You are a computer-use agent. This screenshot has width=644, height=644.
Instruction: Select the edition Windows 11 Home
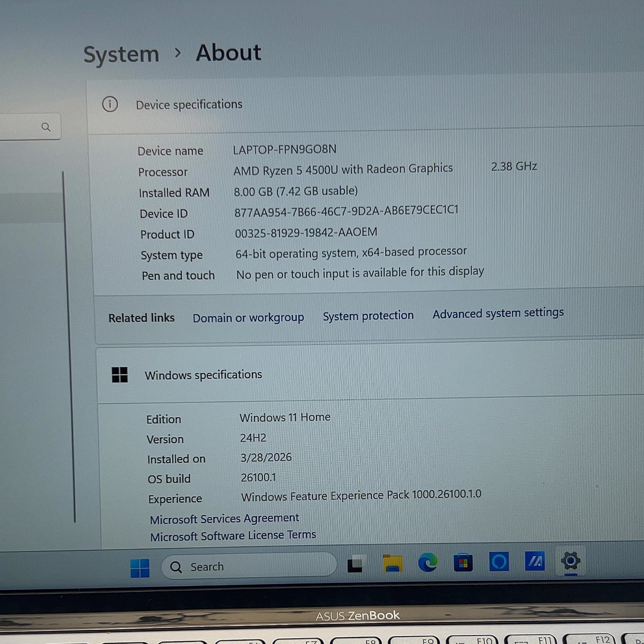(285, 417)
